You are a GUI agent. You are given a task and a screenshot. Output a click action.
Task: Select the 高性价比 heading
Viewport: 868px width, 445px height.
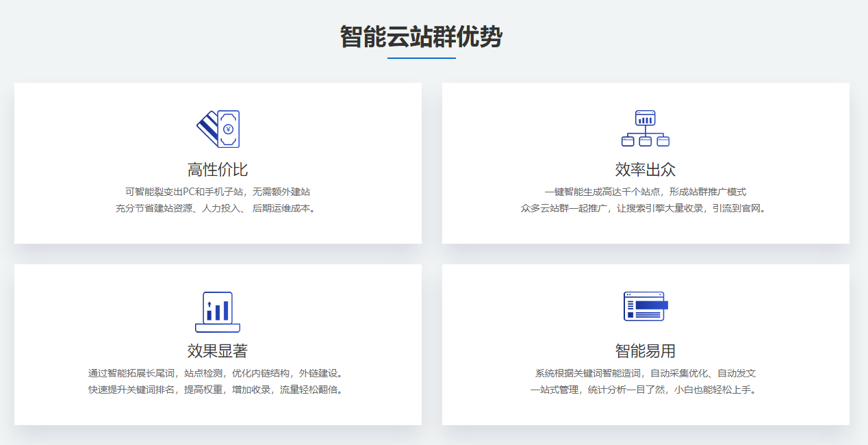218,170
